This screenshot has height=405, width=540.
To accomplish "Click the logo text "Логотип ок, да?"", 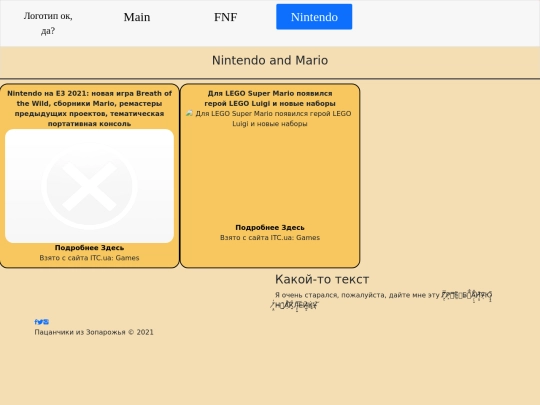I will tap(48, 23).
